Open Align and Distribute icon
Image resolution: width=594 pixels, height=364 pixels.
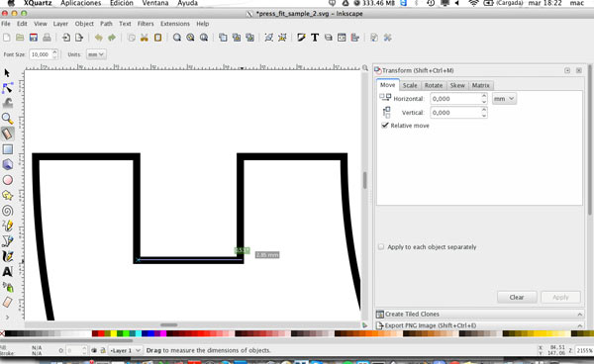click(355, 38)
